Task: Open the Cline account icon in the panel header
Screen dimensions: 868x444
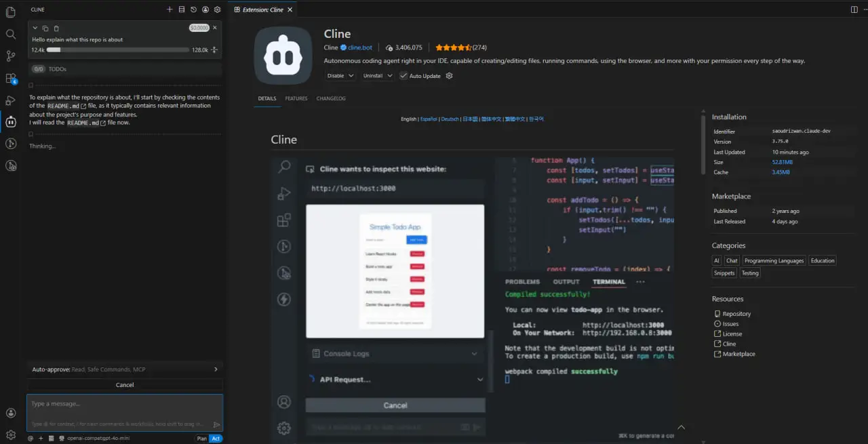Action: click(x=205, y=9)
